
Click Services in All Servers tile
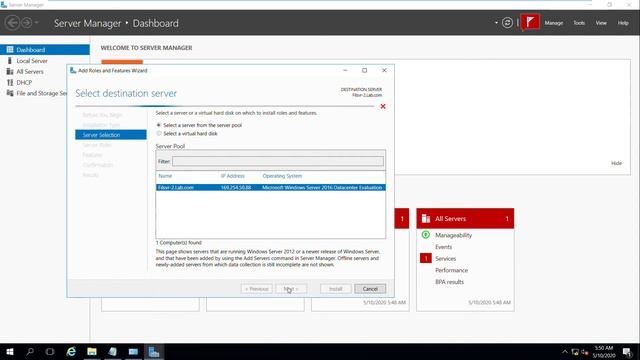click(445, 258)
